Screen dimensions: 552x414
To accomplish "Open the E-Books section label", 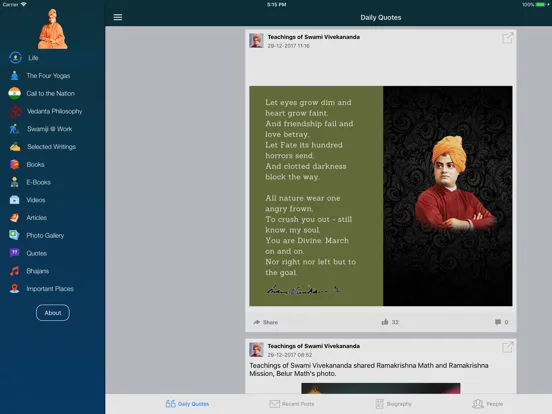I will 38,182.
